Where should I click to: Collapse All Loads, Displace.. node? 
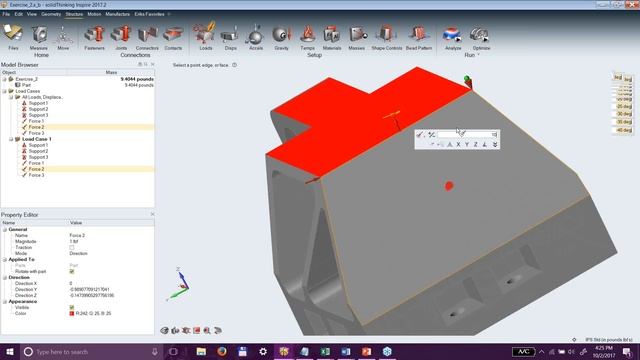(x=11, y=97)
